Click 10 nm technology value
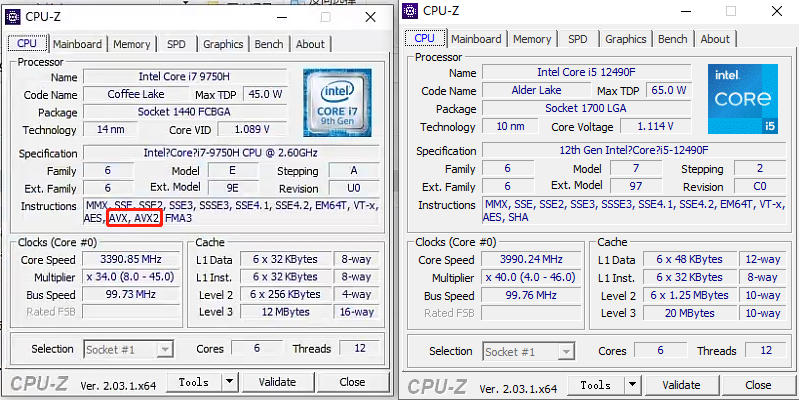Viewport: 799px width, 400px height. click(510, 126)
